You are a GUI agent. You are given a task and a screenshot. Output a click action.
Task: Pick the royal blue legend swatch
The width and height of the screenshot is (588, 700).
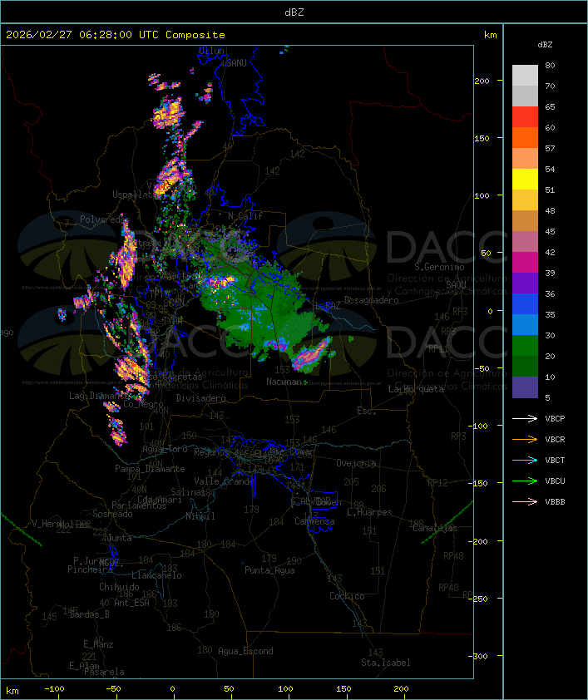[525, 303]
